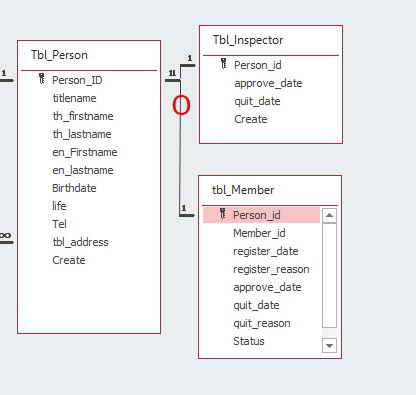Select the red circled relationship line

click(x=181, y=105)
